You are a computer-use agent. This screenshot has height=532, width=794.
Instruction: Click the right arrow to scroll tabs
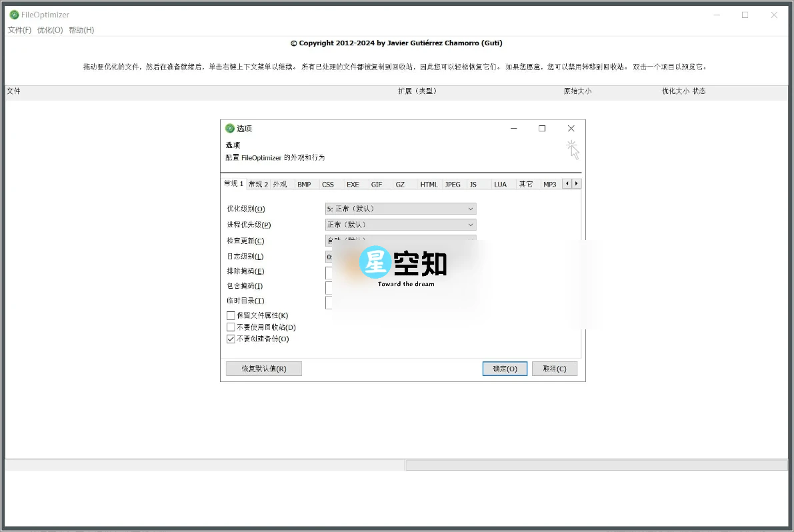575,184
